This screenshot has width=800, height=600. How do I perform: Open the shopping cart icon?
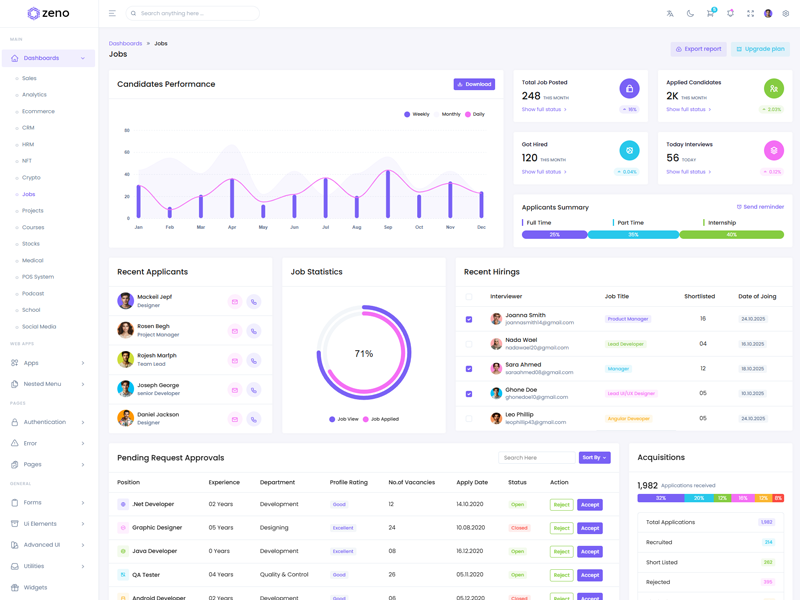710,14
